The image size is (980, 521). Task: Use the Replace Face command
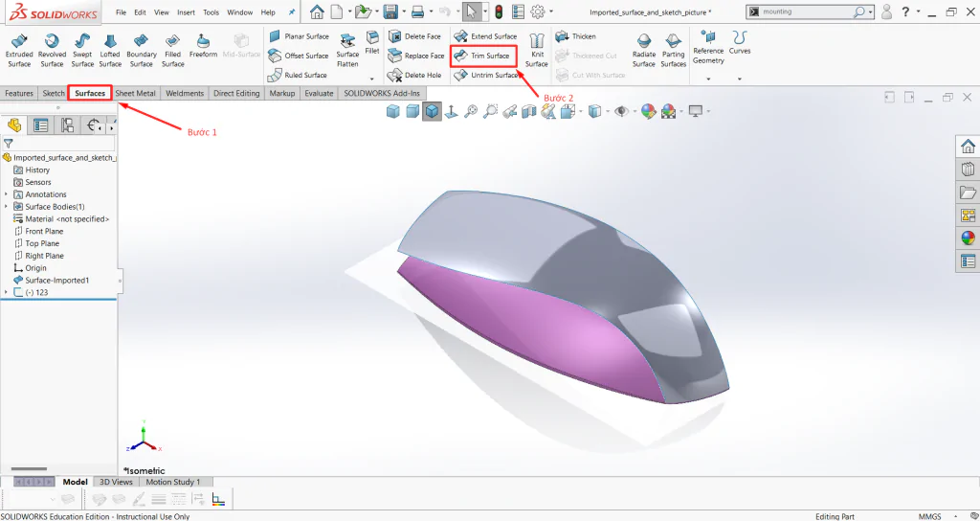pyautogui.click(x=416, y=56)
